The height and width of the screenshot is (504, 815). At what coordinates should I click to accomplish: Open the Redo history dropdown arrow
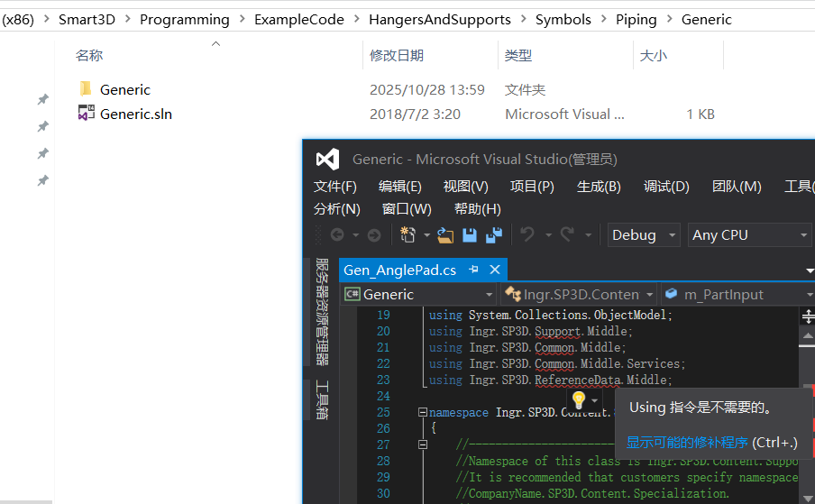pyautogui.click(x=588, y=235)
